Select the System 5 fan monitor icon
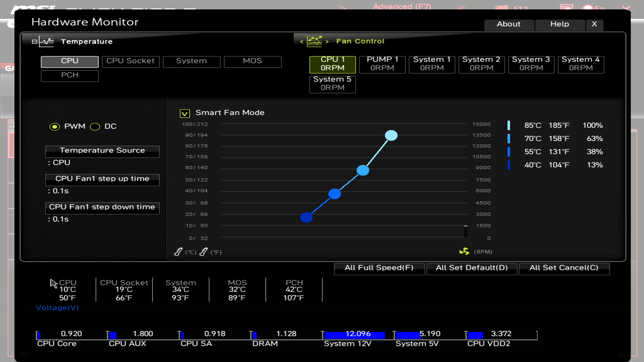 pyautogui.click(x=332, y=83)
